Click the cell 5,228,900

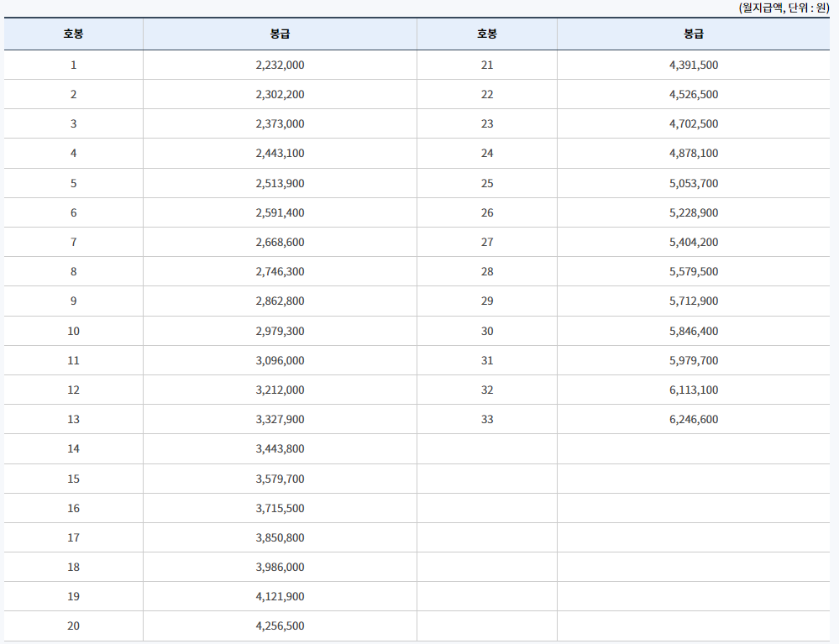click(x=694, y=213)
